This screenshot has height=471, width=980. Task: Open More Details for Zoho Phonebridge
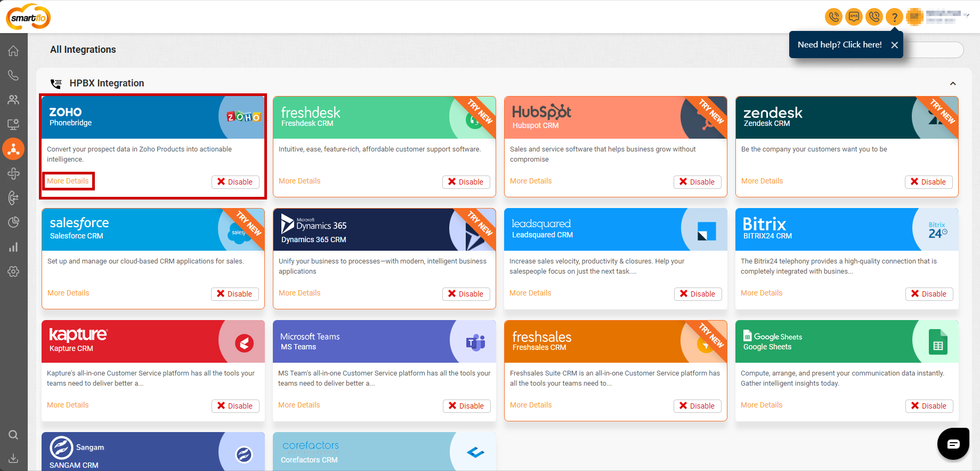tap(68, 181)
